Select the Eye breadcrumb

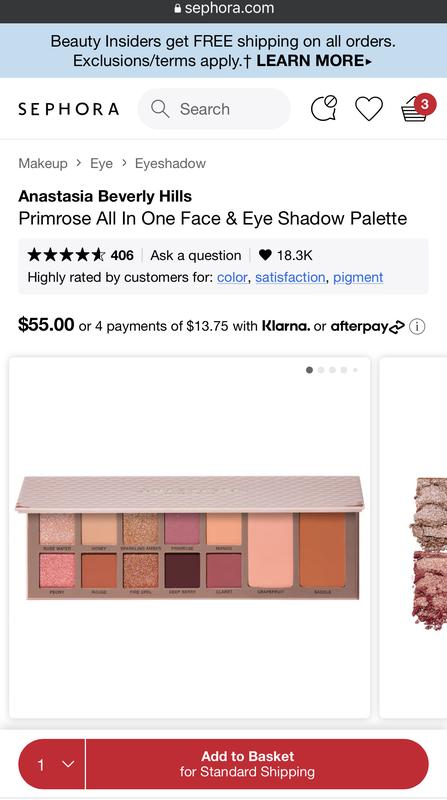(x=102, y=163)
